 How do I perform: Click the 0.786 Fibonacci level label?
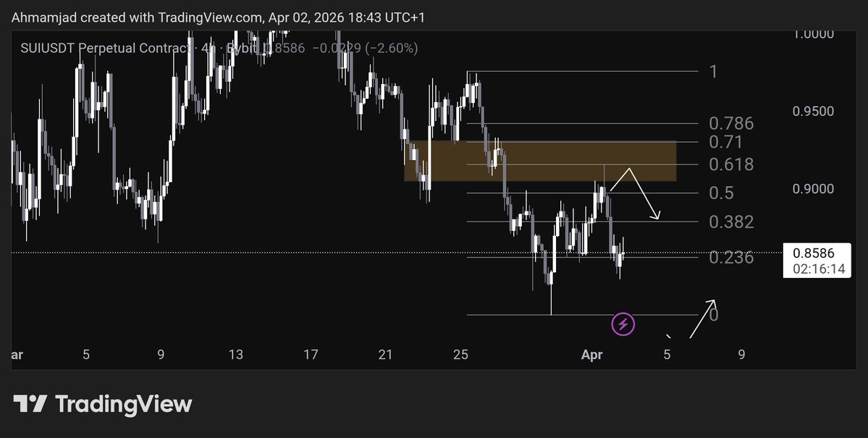tap(730, 123)
